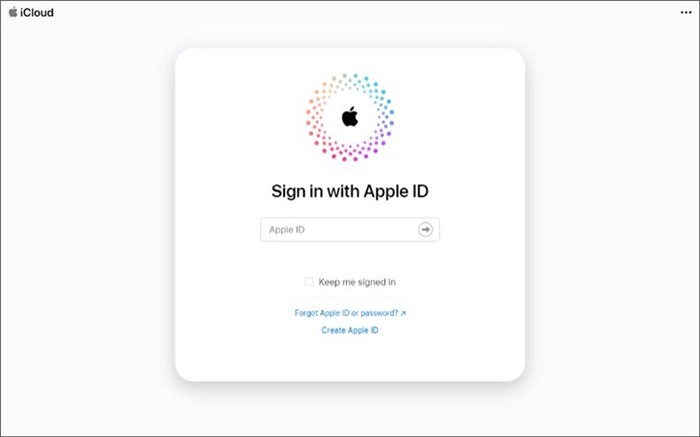
Task: Click the Apple logo beside iCloud
Action: 13,12
